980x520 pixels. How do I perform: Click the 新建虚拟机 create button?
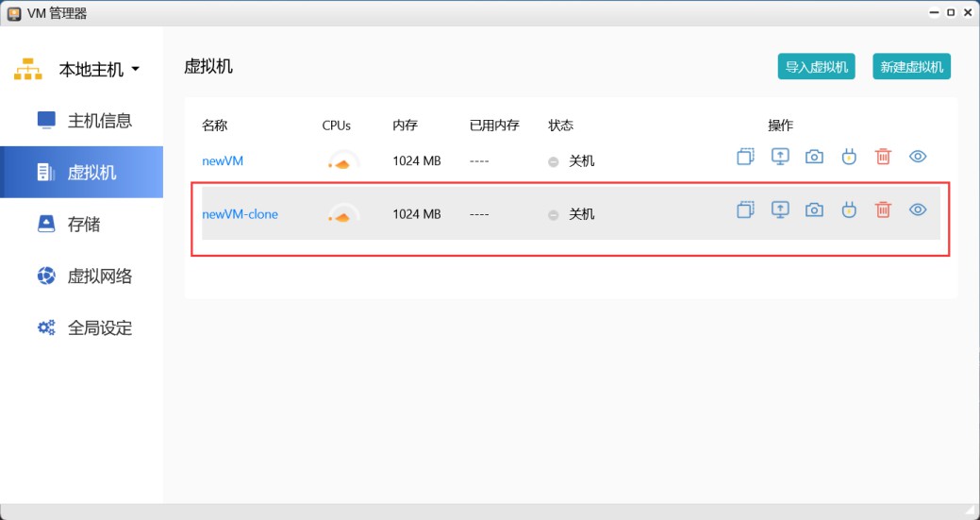911,67
